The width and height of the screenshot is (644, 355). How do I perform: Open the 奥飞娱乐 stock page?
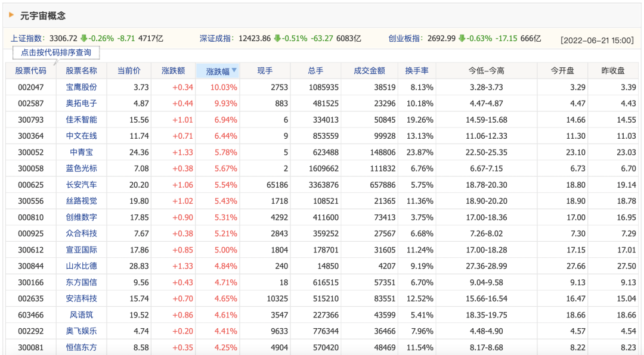pyautogui.click(x=81, y=331)
